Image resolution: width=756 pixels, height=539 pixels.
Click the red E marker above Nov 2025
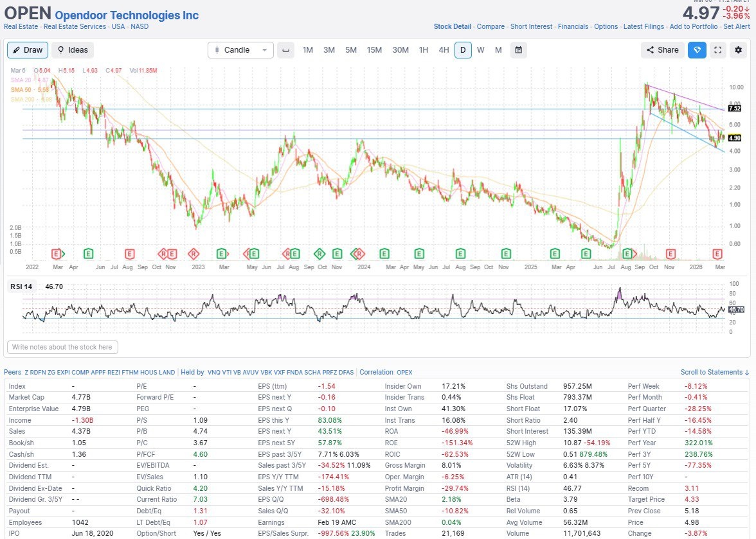pos(670,254)
